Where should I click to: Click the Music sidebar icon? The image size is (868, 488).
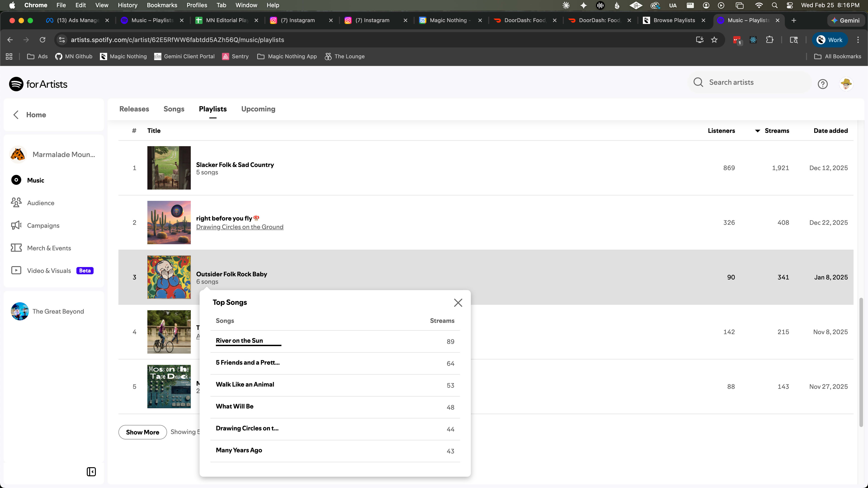(x=16, y=180)
